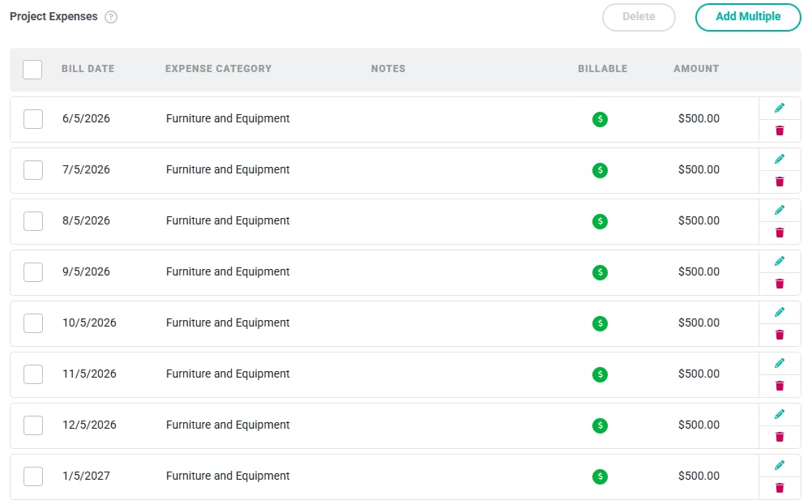Edit the 1/5/2027 expense with pencil icon
This screenshot has height=504, width=812.
(780, 465)
